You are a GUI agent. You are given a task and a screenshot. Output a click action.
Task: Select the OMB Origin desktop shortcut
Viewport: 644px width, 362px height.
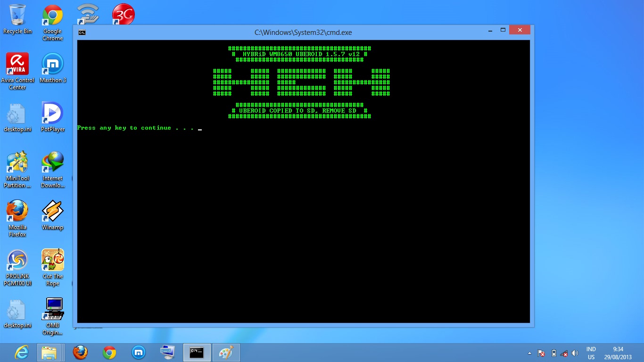tap(52, 317)
